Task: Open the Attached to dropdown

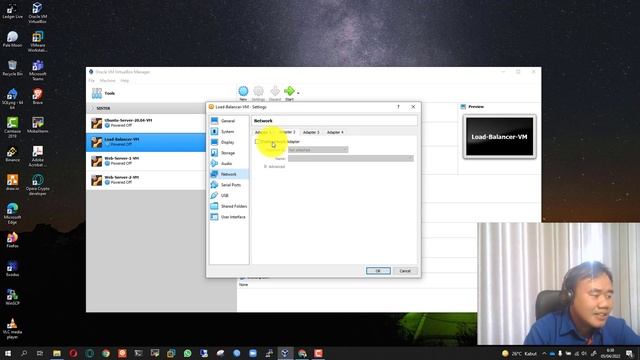Action: pos(318,150)
